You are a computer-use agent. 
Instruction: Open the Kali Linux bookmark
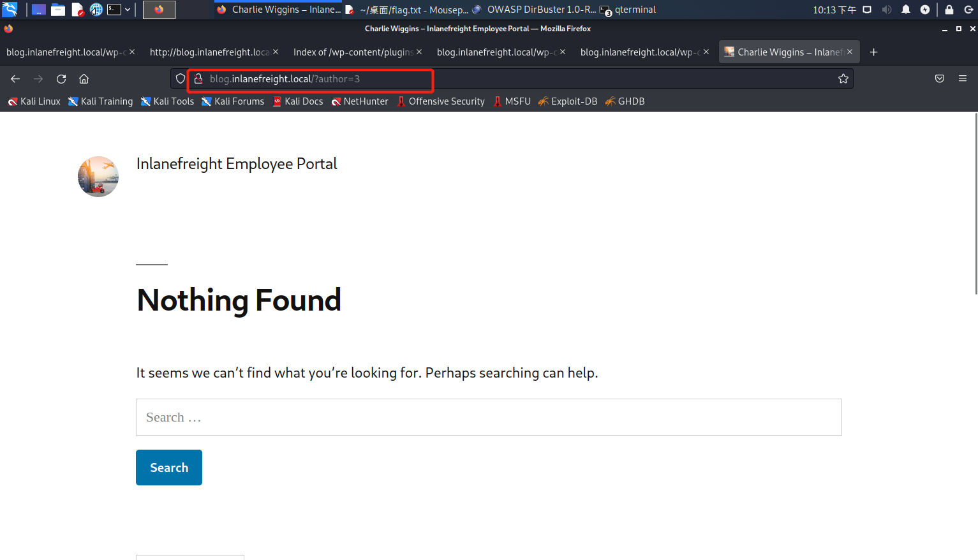[34, 101]
